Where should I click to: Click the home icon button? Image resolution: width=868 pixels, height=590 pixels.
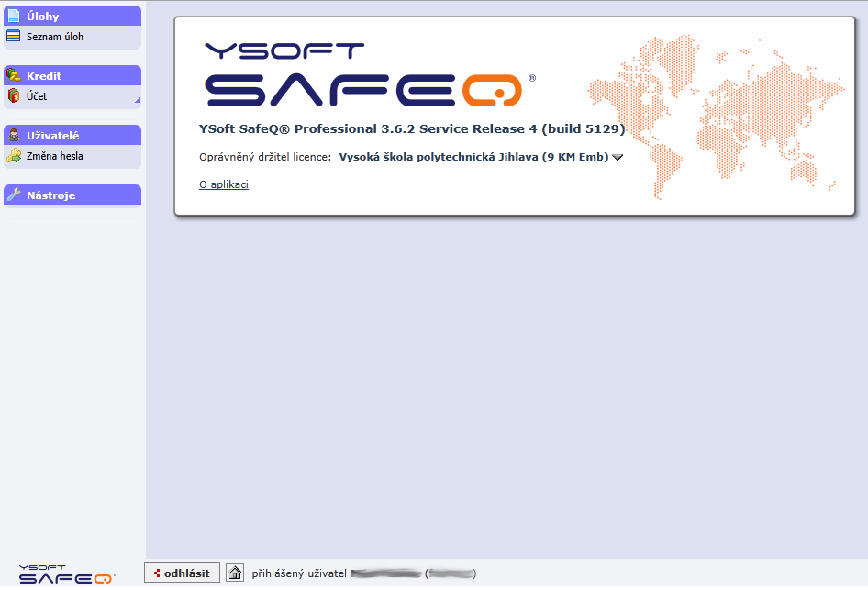pos(235,573)
